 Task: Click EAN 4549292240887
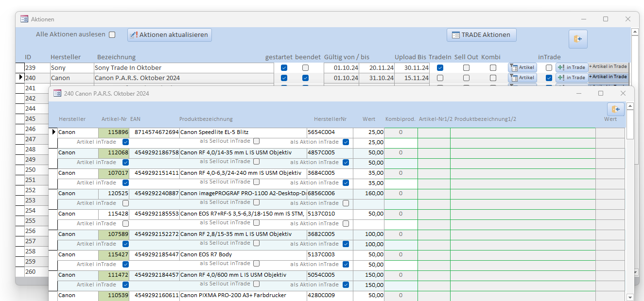tap(155, 193)
